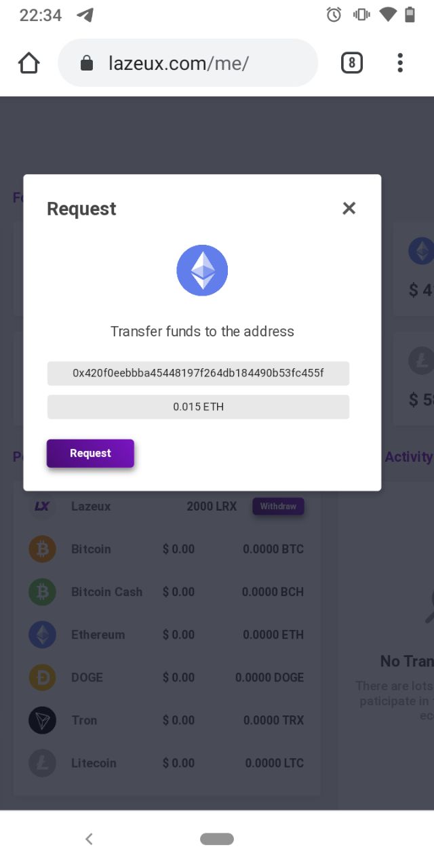Choose the Tron icon in the list
Image resolution: width=434 pixels, height=868 pixels.
(x=42, y=720)
